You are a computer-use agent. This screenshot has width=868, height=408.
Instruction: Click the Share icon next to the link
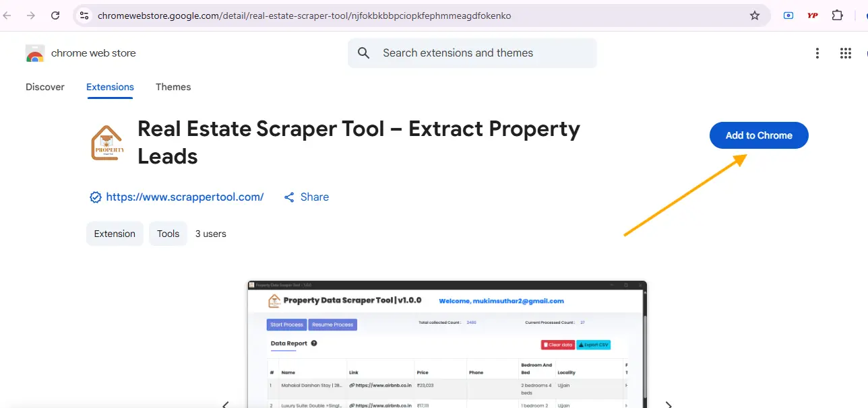click(290, 197)
